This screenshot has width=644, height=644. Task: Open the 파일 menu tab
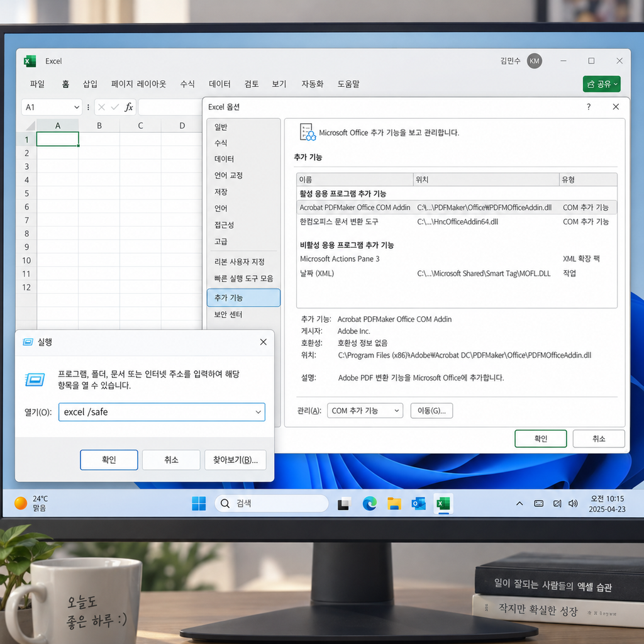pos(37,84)
